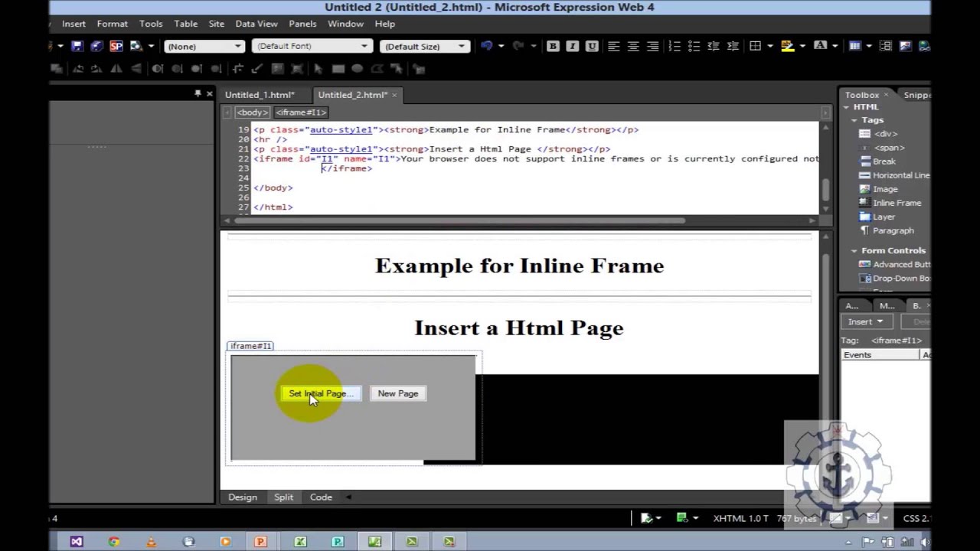Open the Style (None) dropdown
Screen dimensions: 980x551
coord(204,46)
